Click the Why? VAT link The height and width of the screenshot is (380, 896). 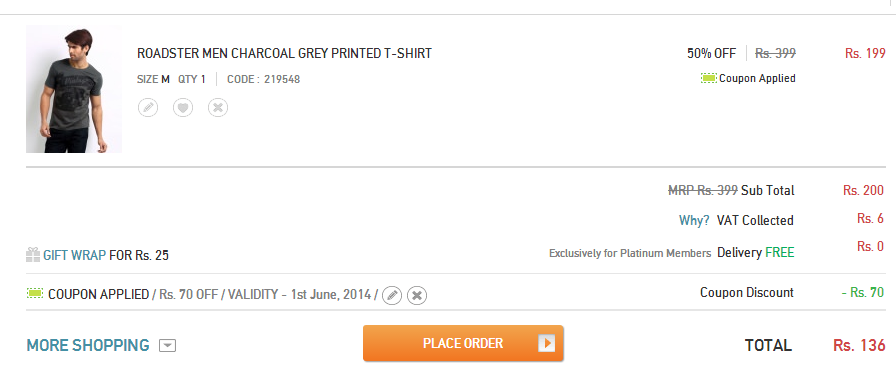click(694, 221)
